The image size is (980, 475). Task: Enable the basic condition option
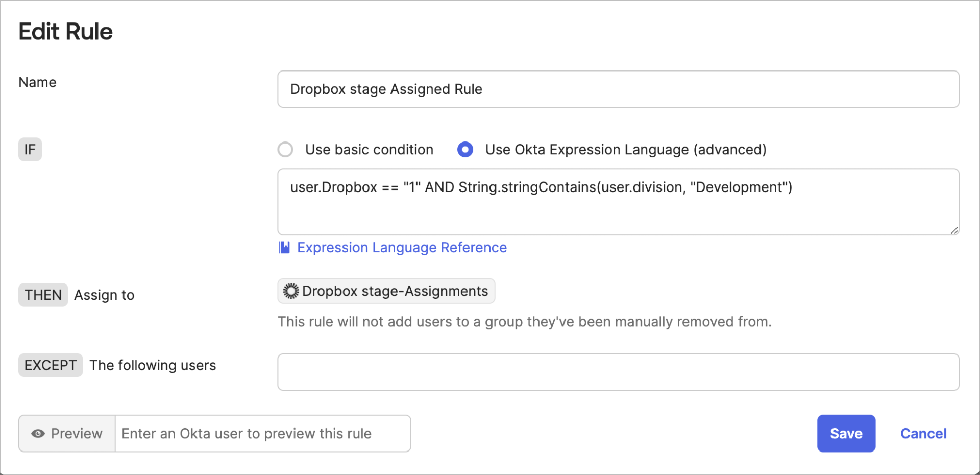click(285, 149)
